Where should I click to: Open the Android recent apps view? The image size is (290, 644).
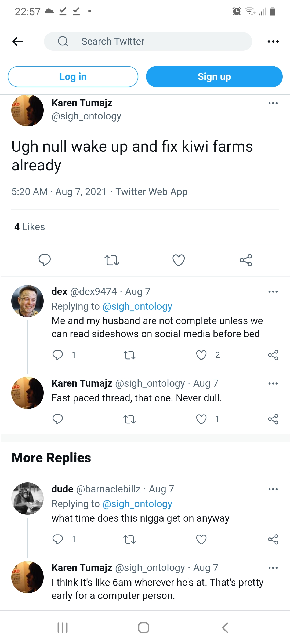click(x=63, y=628)
